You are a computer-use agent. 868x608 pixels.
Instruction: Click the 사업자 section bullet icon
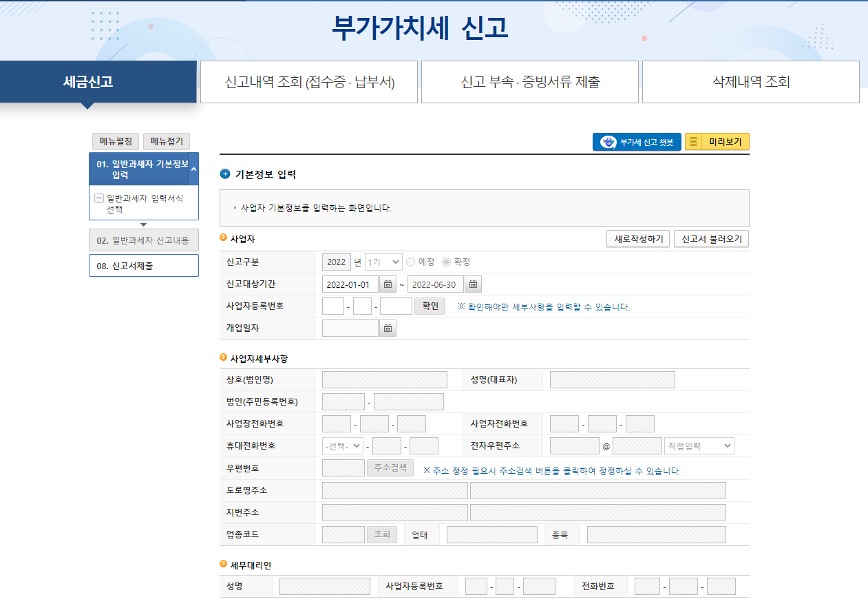(x=223, y=238)
